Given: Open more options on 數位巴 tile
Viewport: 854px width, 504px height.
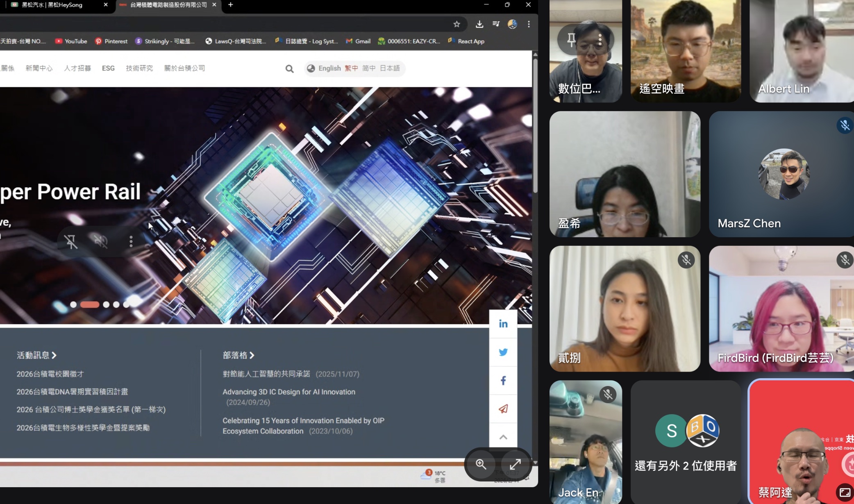Looking at the screenshot, I should (x=600, y=39).
